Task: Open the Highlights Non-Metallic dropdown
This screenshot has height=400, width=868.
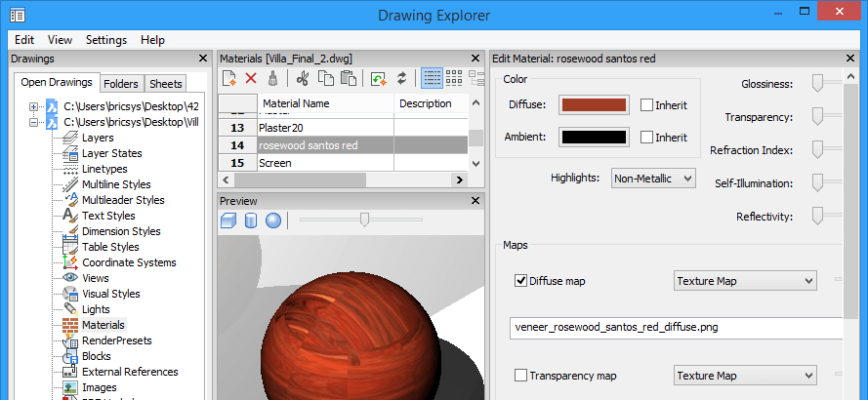Action: pos(654,179)
